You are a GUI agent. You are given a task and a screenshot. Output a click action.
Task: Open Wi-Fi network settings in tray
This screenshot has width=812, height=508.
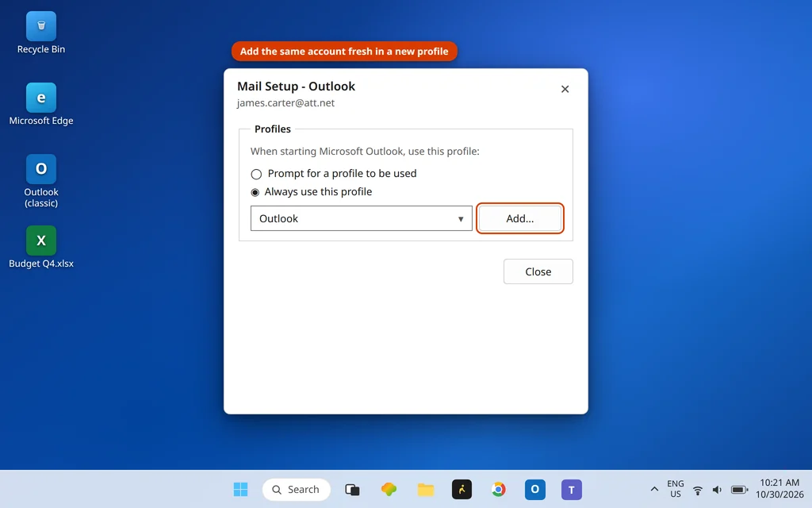(698, 490)
